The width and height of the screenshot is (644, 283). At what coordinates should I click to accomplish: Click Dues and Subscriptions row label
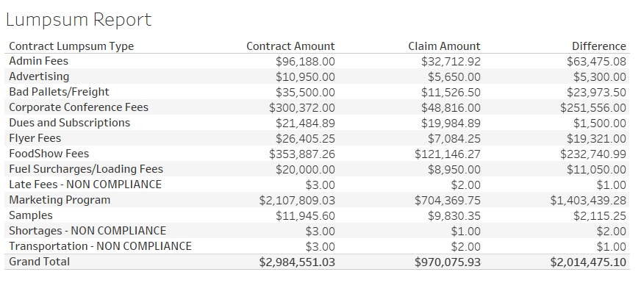pos(69,123)
